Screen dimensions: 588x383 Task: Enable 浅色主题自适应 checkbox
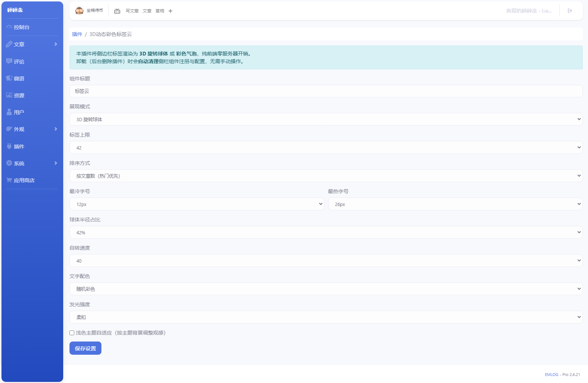point(72,333)
